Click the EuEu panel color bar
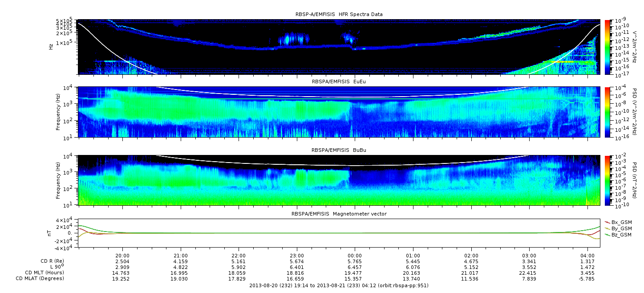 pyautogui.click(x=608, y=112)
